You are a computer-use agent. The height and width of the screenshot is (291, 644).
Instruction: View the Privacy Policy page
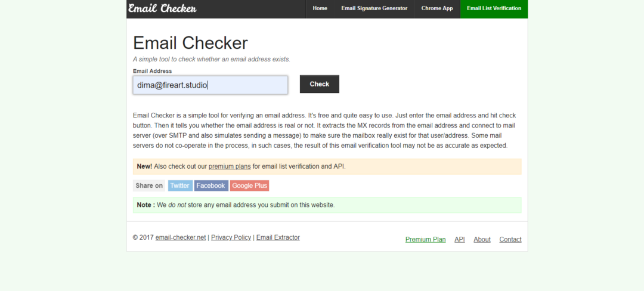[x=231, y=237]
